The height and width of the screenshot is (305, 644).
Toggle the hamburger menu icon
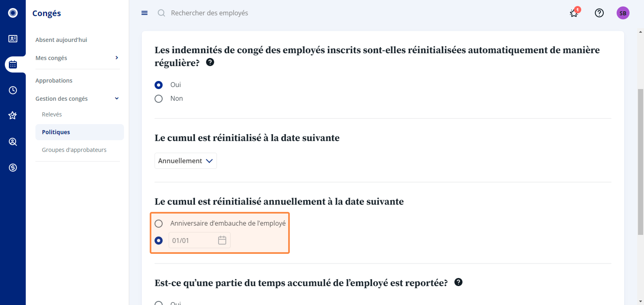144,13
